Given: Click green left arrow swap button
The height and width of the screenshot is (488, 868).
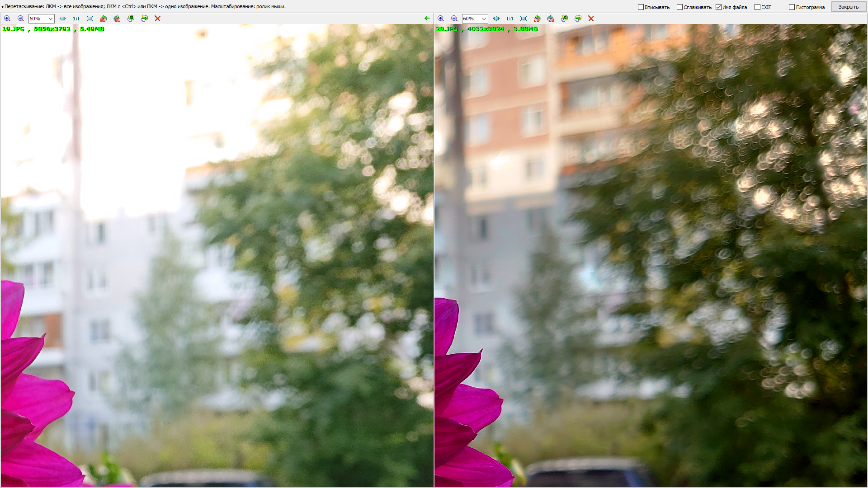Looking at the screenshot, I should pos(427,19).
